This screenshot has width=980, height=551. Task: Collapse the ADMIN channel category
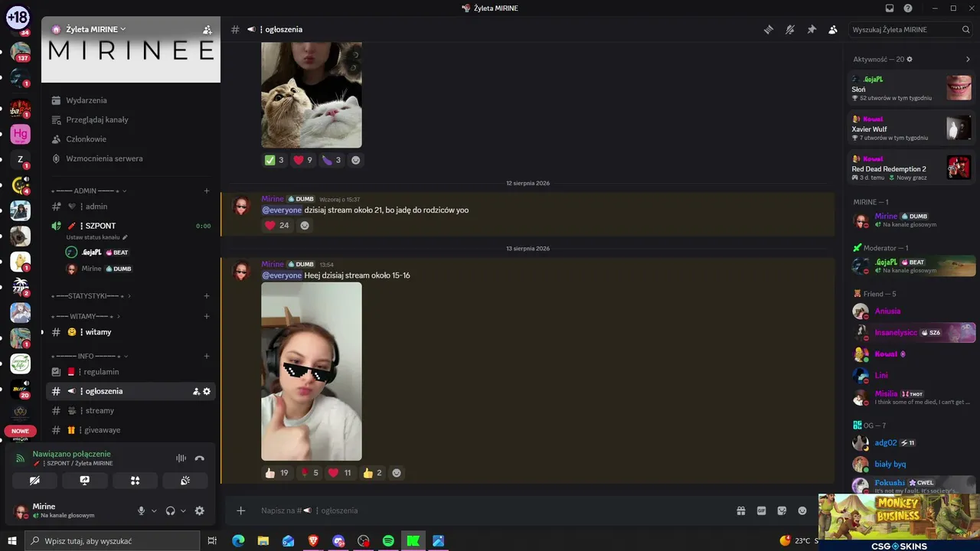click(89, 191)
